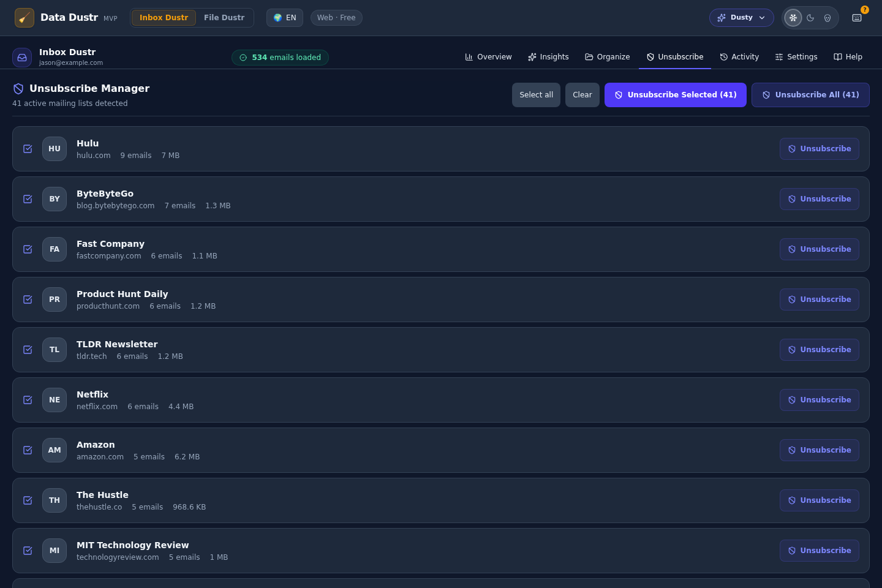Click the Unsubscribe Manager shield icon
This screenshot has width=882, height=588.
(18, 89)
